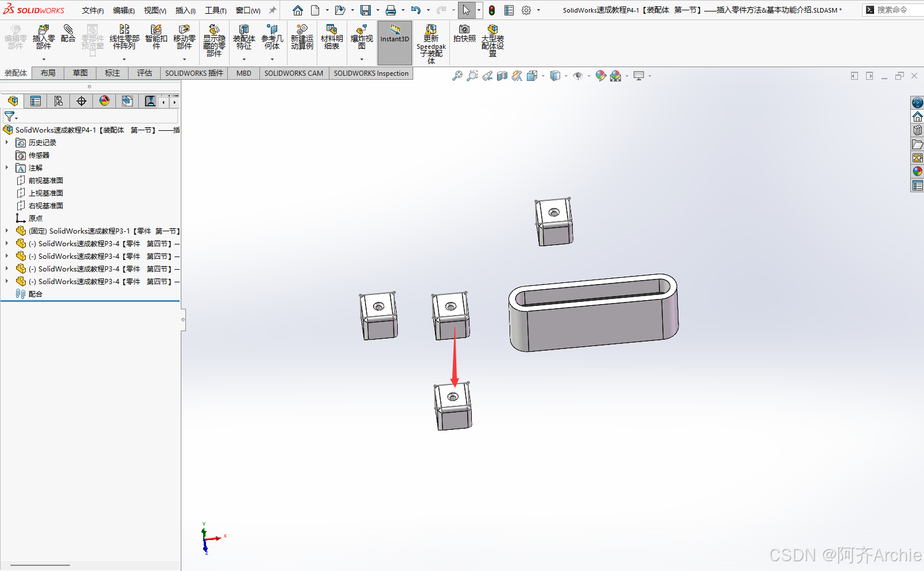
Task: Click the 智能扣件 (Smart Fasteners) tool
Action: tap(156, 37)
